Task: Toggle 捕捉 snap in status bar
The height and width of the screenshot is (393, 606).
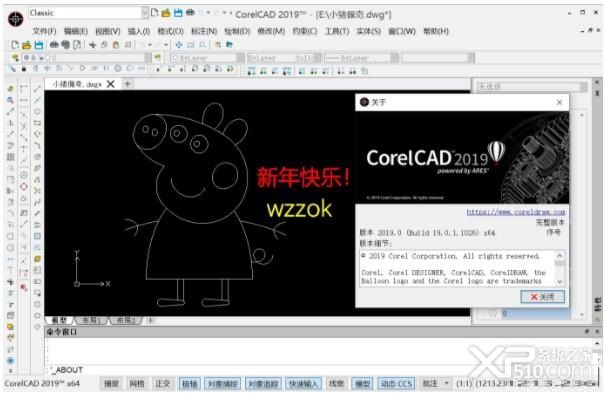Action: pos(111,383)
